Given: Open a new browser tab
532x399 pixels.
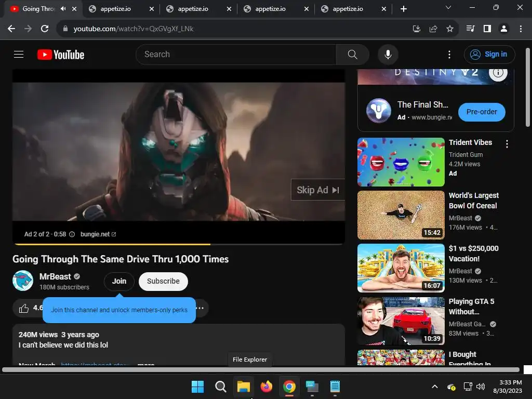Looking at the screenshot, I should tap(403, 9).
